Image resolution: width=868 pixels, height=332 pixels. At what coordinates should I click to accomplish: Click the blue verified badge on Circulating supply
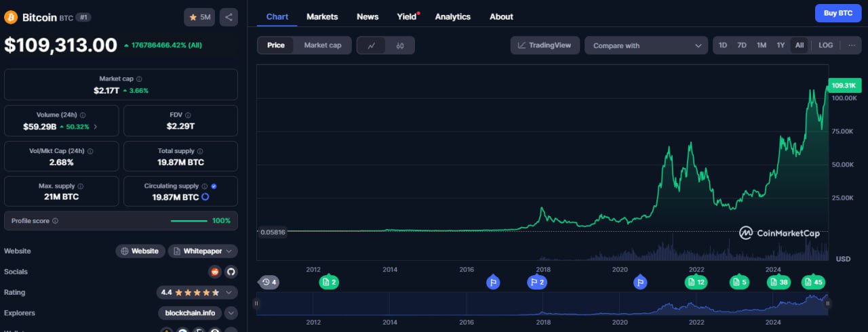tap(214, 186)
